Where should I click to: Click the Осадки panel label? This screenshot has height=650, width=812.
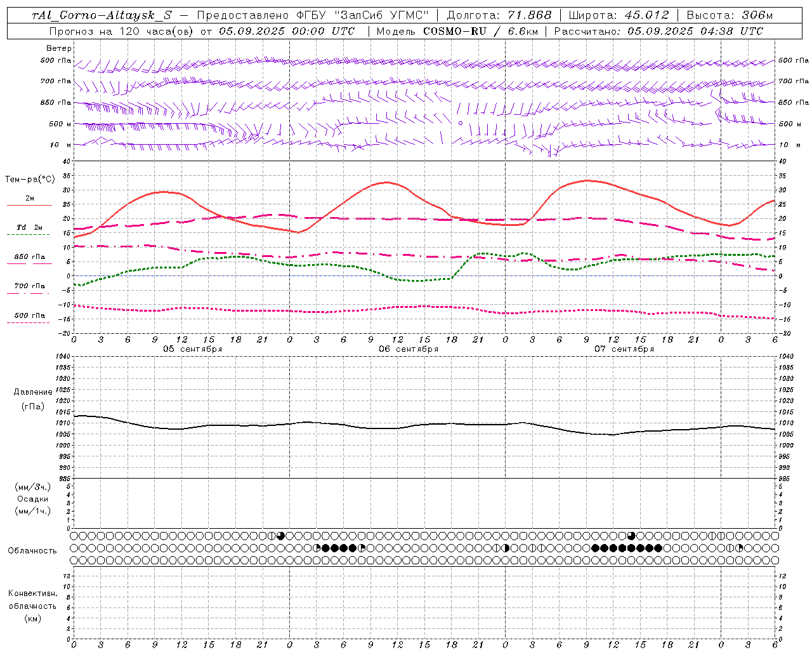tap(33, 499)
